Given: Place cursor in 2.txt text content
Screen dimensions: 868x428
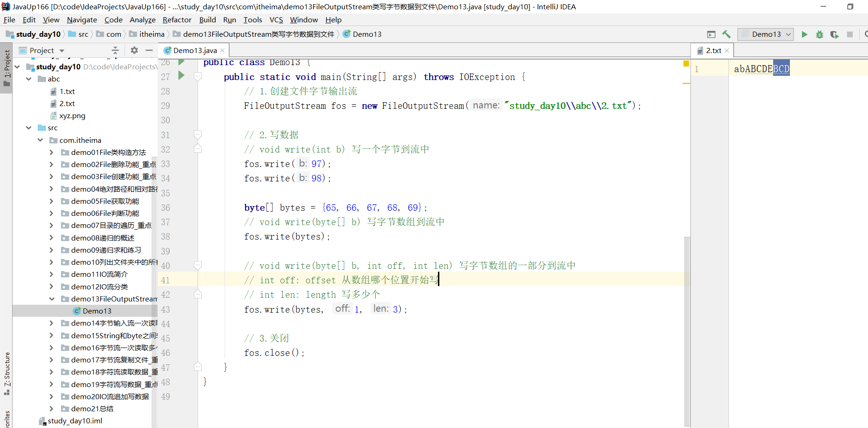Looking at the screenshot, I should click(762, 69).
